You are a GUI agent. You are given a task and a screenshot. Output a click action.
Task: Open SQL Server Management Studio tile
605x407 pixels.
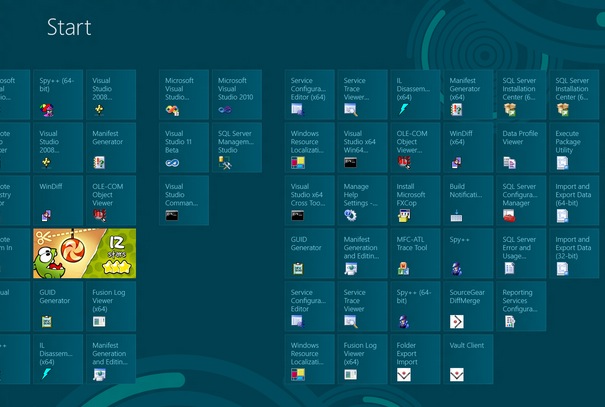[x=237, y=147]
